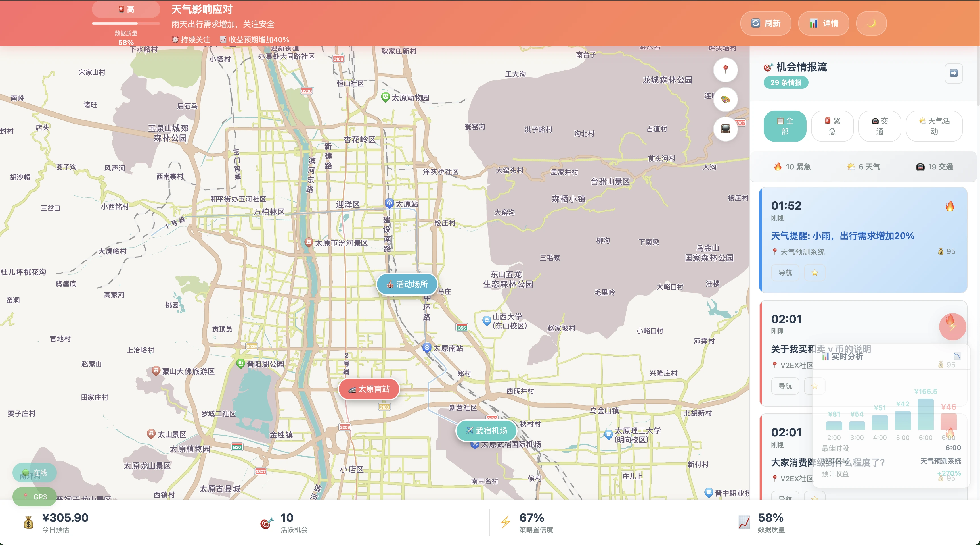The image size is (980, 545).
Task: Toggle dark mode moon button
Action: 871,23
